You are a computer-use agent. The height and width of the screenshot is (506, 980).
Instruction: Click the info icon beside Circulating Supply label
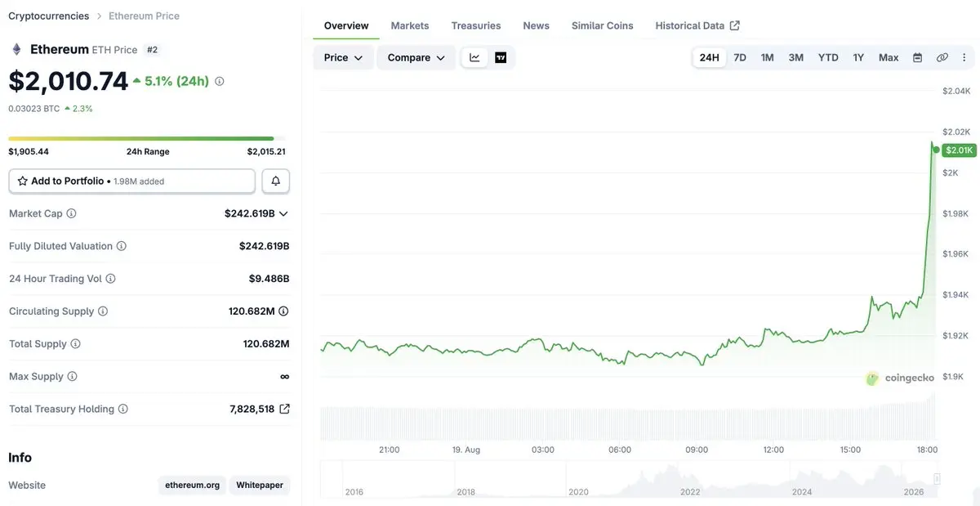(x=103, y=311)
